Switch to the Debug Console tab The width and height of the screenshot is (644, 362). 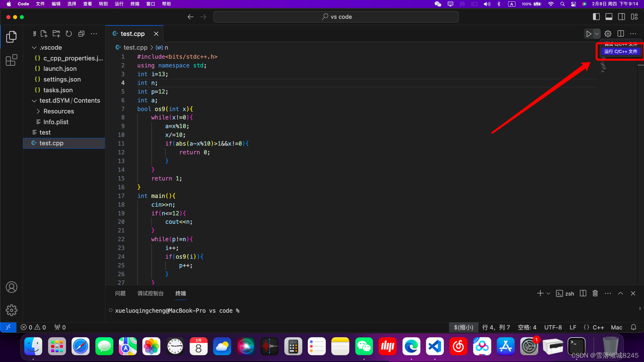[150, 294]
